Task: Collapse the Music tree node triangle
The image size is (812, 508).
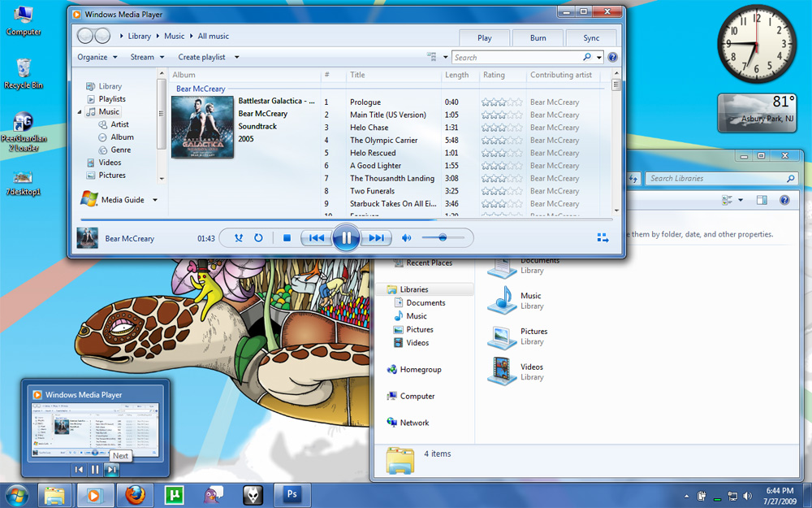Action: (80, 112)
